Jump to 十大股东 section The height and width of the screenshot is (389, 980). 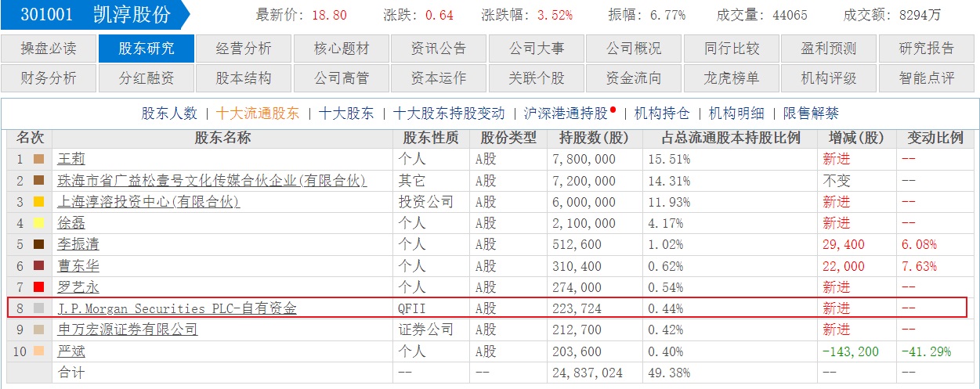346,113
